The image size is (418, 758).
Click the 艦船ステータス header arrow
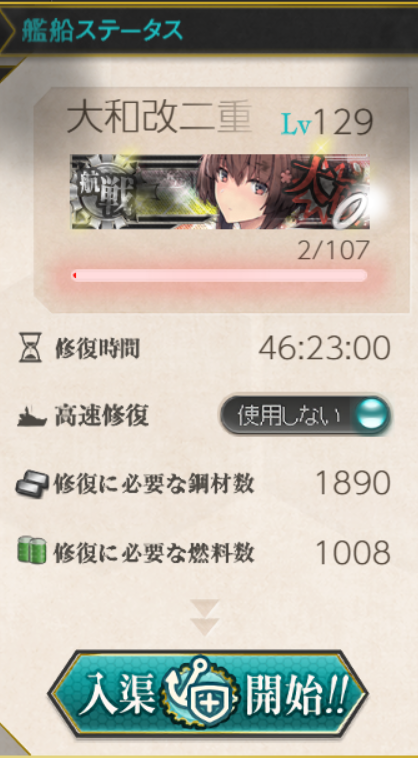[8, 30]
